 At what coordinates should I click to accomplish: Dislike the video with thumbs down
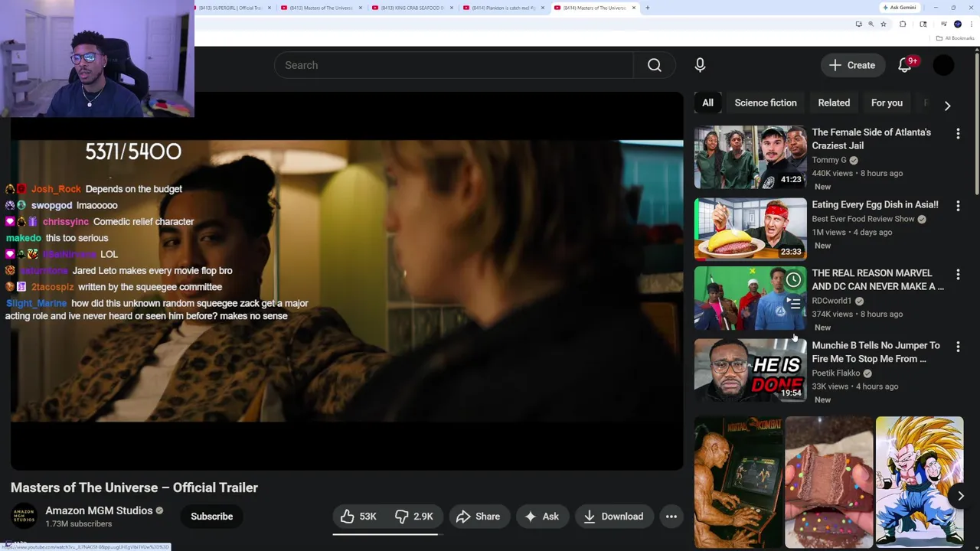point(414,517)
